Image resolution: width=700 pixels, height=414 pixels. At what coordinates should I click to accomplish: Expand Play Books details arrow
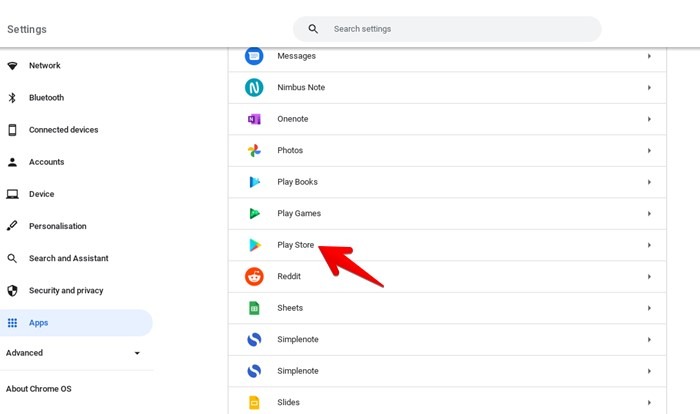click(649, 182)
